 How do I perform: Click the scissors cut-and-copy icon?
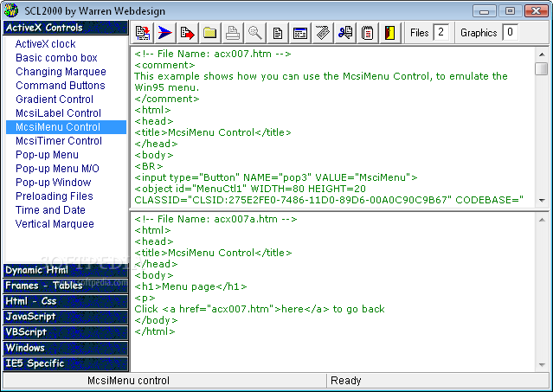tap(345, 33)
